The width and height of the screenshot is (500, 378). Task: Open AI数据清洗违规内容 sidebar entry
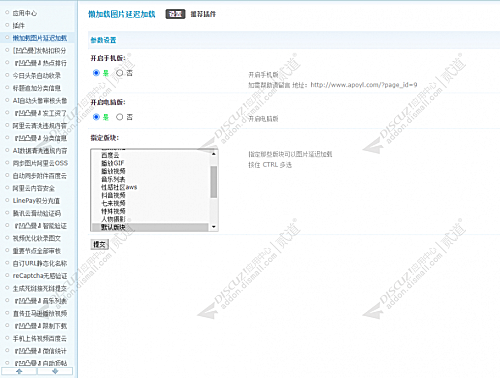(40, 151)
